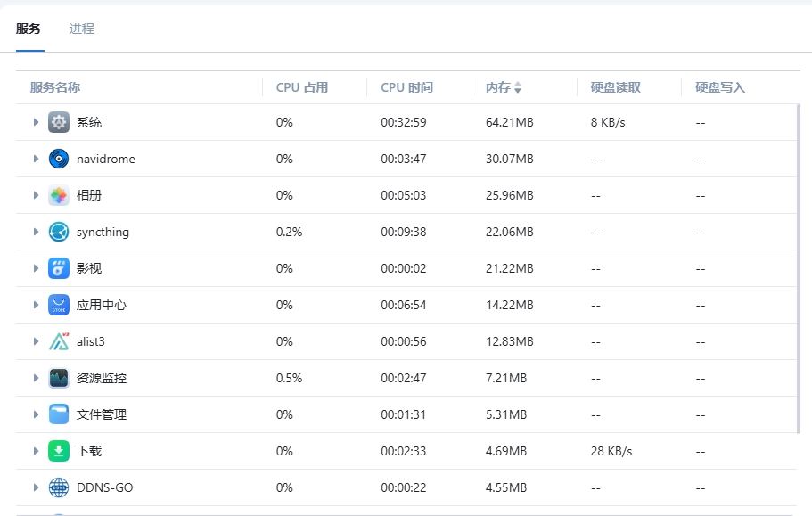
Task: Select the 资源监控 service name
Action: [x=102, y=379]
